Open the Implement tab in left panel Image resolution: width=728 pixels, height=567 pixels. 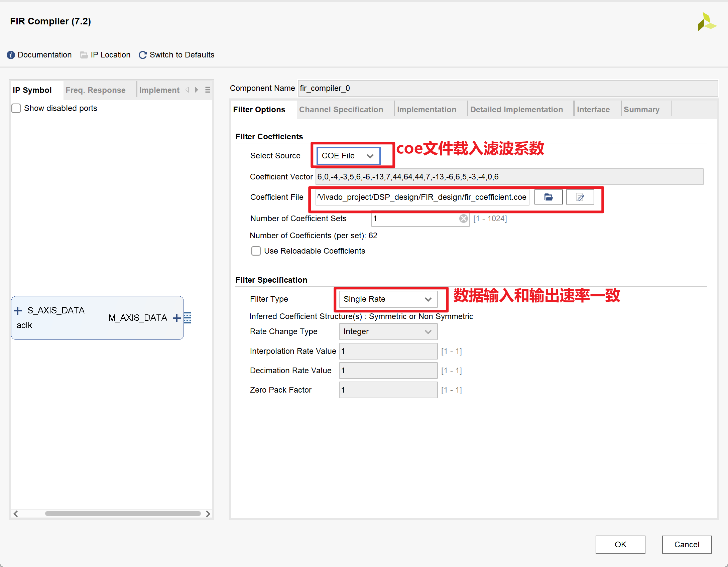160,90
